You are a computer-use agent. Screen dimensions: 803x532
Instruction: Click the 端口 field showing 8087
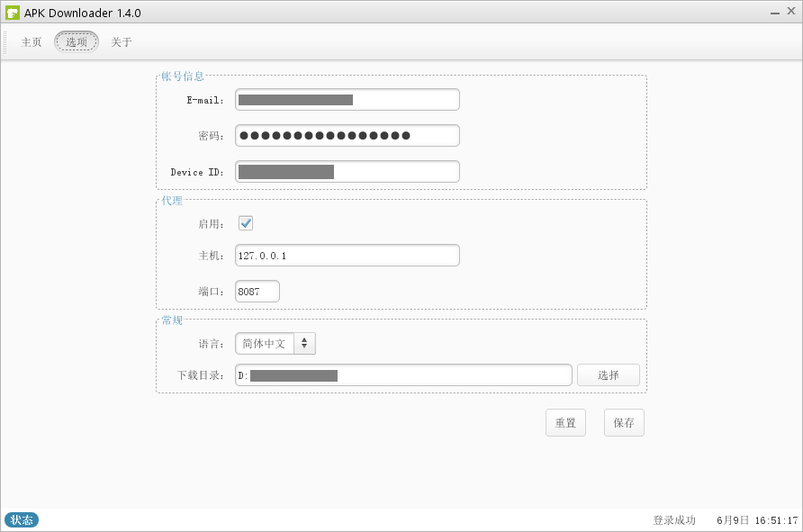[257, 292]
